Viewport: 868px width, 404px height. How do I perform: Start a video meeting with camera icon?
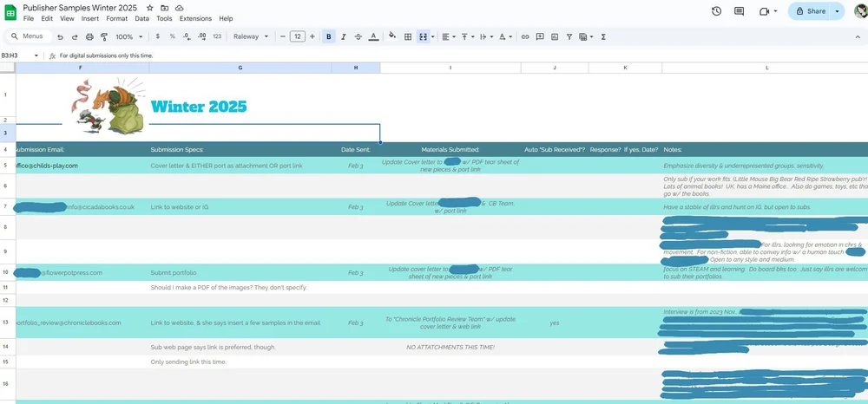(765, 11)
